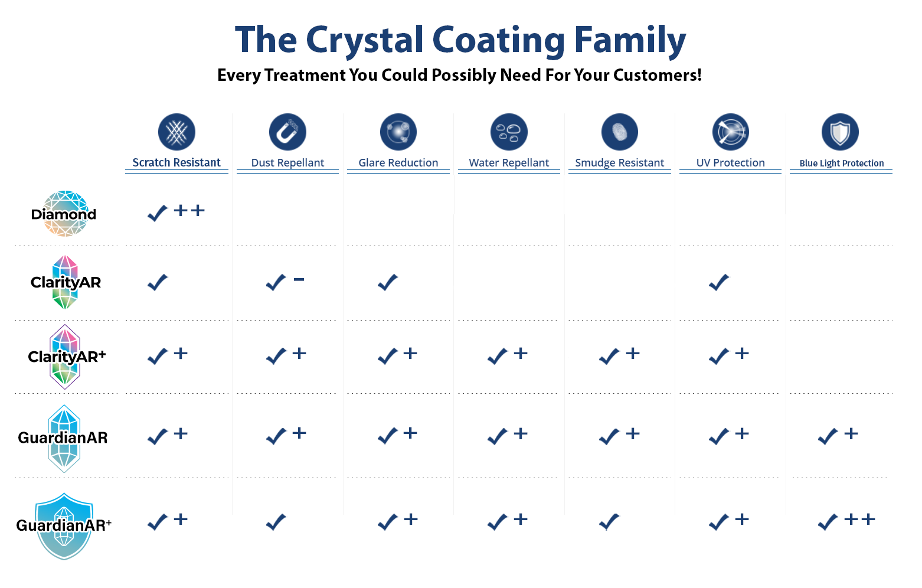Click the Smudge Resistant fingerprint icon
Viewport: 922px width, 588px height.
619,132
